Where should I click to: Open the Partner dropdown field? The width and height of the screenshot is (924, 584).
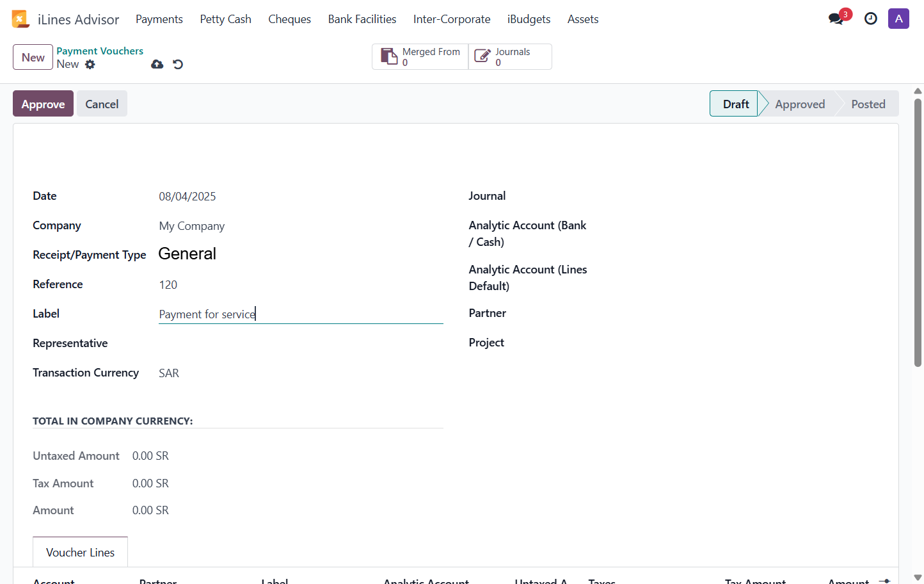tap(737, 314)
